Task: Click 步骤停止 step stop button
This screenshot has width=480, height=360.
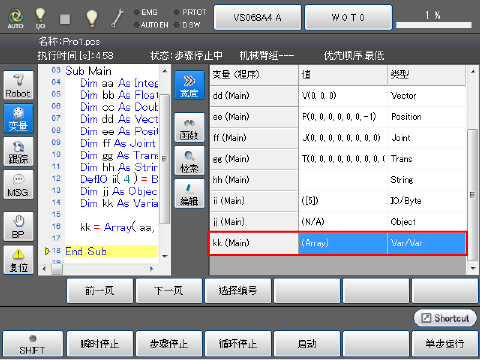Action: coord(169,344)
